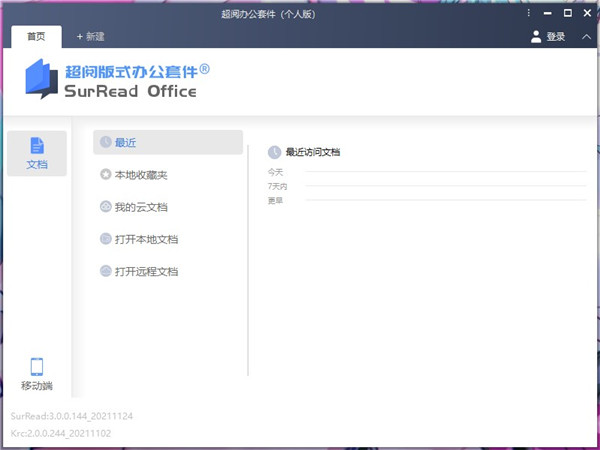Maximize the application window

(x=568, y=13)
